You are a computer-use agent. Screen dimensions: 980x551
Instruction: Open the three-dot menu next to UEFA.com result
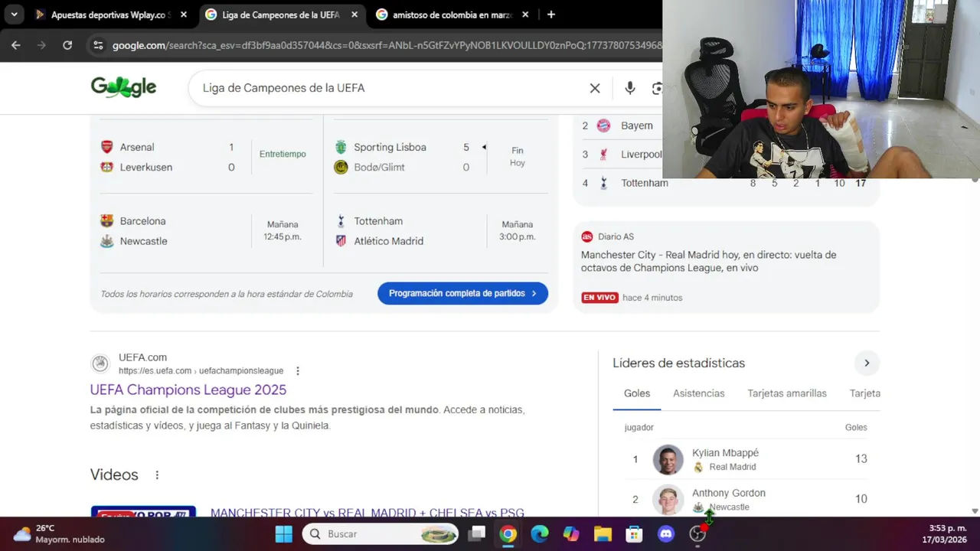(x=298, y=371)
